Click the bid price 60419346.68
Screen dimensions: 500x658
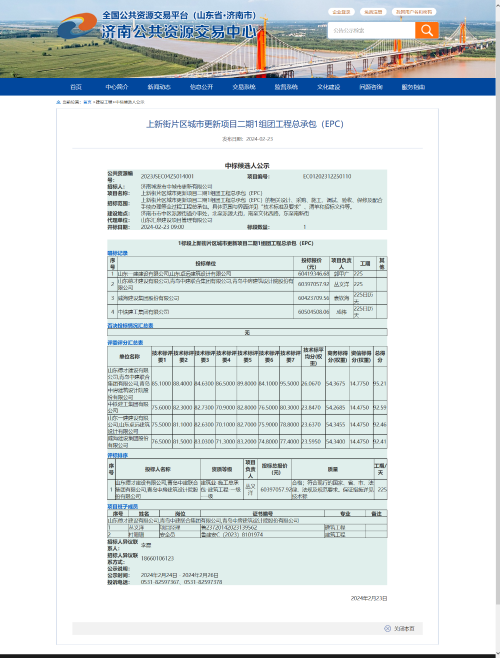point(313,274)
